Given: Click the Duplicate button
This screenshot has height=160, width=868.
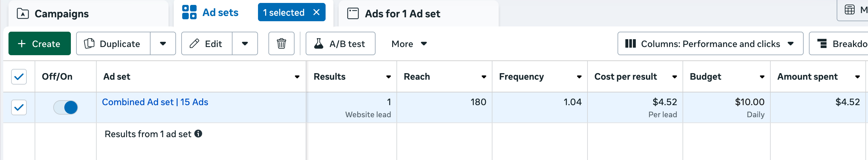Looking at the screenshot, I should pyautogui.click(x=113, y=43).
